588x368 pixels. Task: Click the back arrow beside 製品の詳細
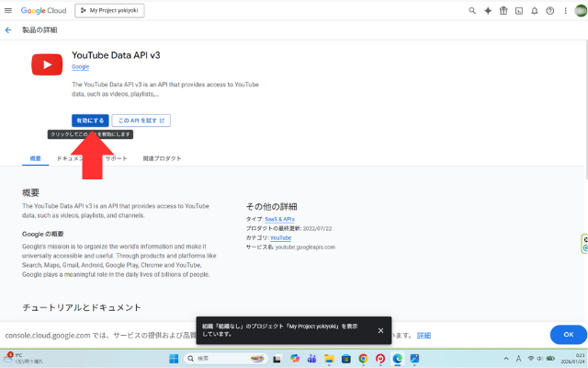[x=8, y=30]
